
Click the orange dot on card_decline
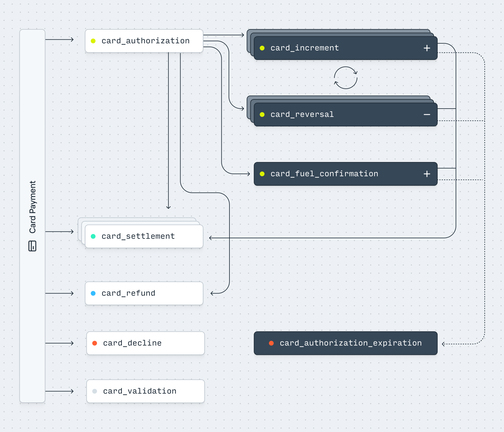click(95, 343)
